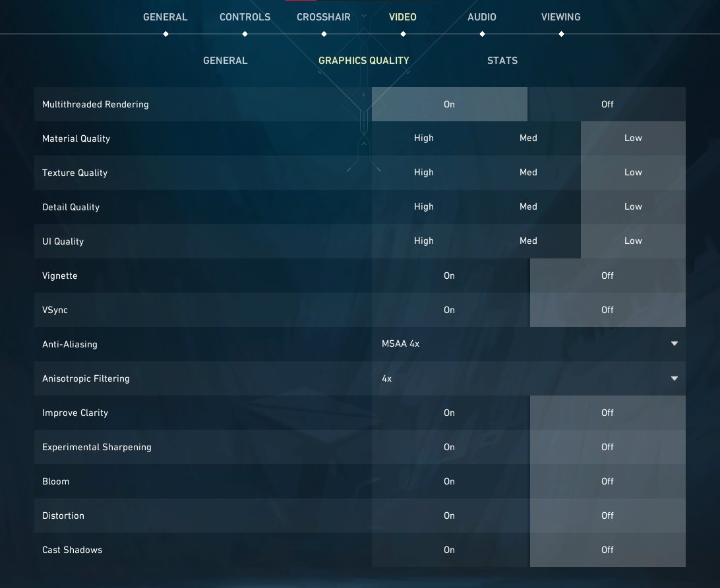This screenshot has width=720, height=588.
Task: Select the Graphics Quality sub-tab
Action: [x=364, y=61]
